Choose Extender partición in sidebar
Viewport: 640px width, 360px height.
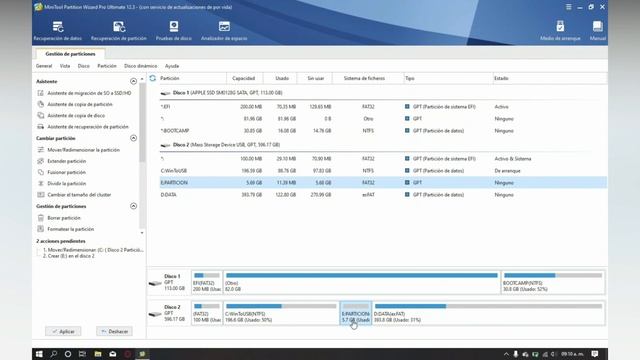tap(62, 161)
